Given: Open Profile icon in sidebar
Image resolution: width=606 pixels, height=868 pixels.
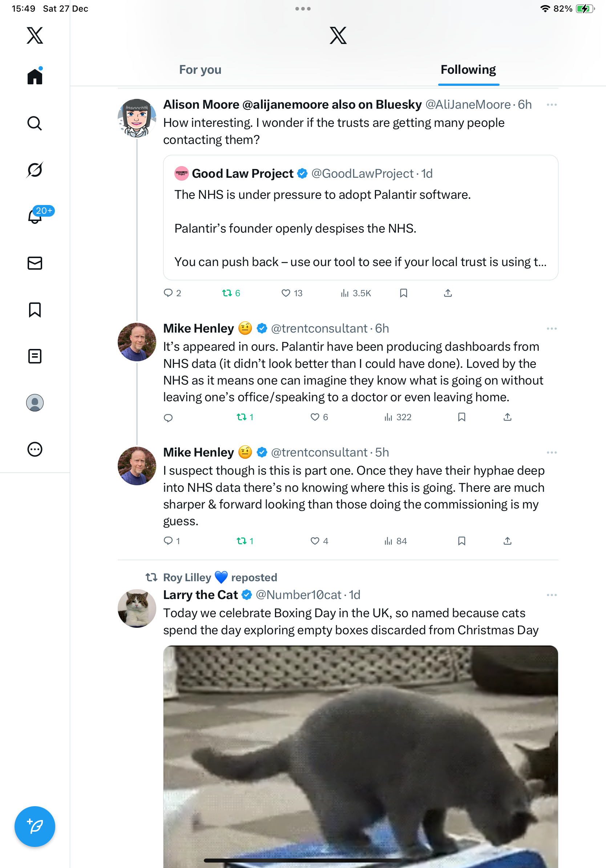Looking at the screenshot, I should point(35,403).
